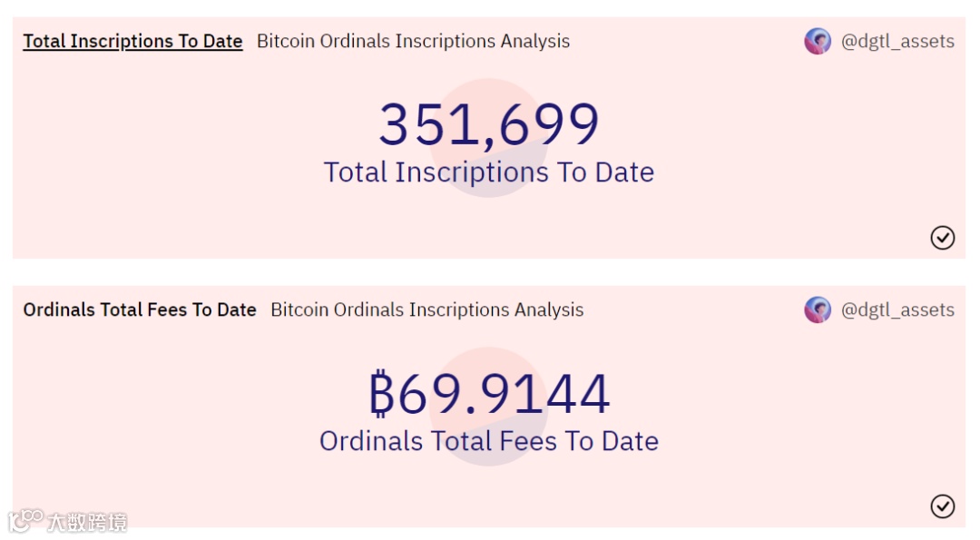Click the verified checkmark icon in the Ordinals Total Fees panel

tap(943, 506)
